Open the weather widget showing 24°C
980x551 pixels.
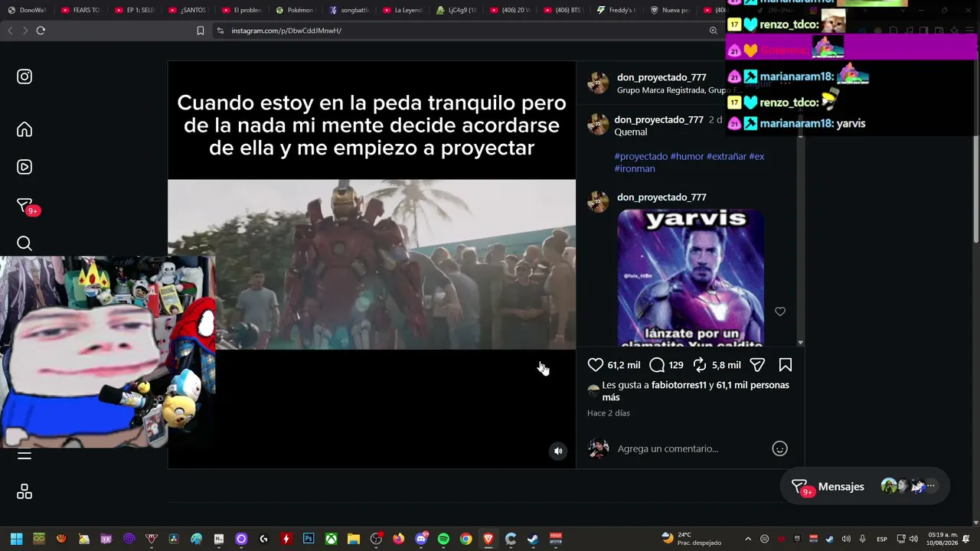(691, 539)
